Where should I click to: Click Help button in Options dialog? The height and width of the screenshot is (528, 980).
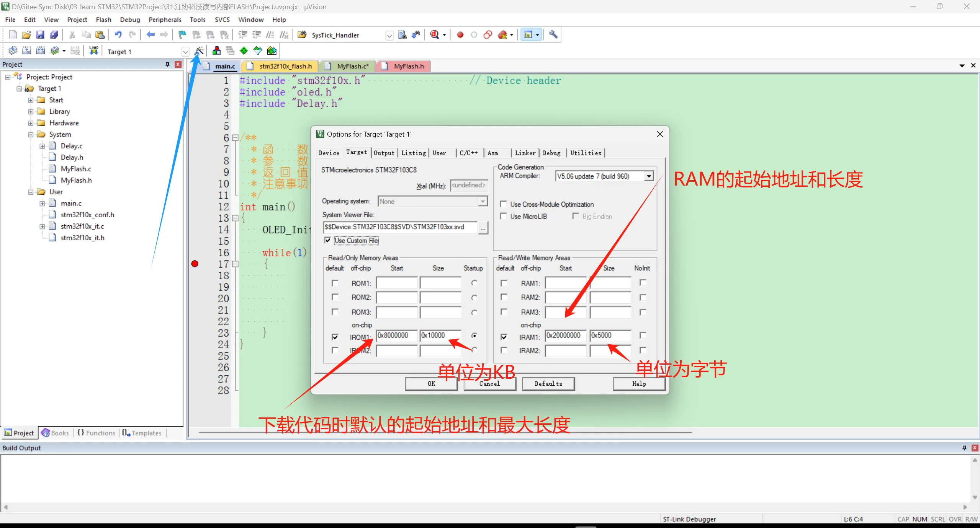pyautogui.click(x=639, y=384)
